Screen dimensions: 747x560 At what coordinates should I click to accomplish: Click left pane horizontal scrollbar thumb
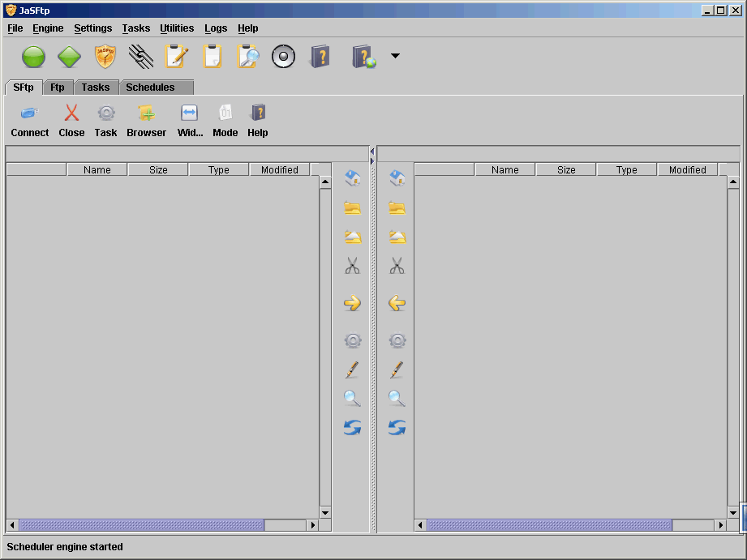coord(141,525)
